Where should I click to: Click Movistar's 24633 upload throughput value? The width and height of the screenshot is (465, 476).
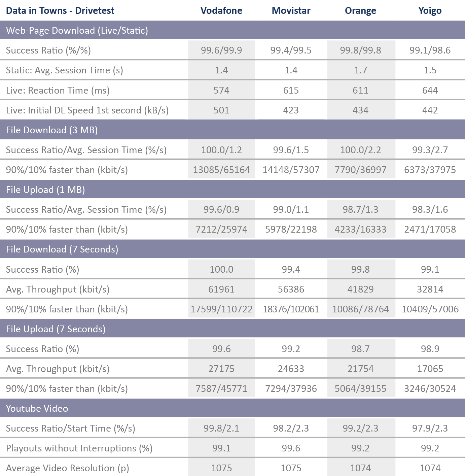(291, 369)
